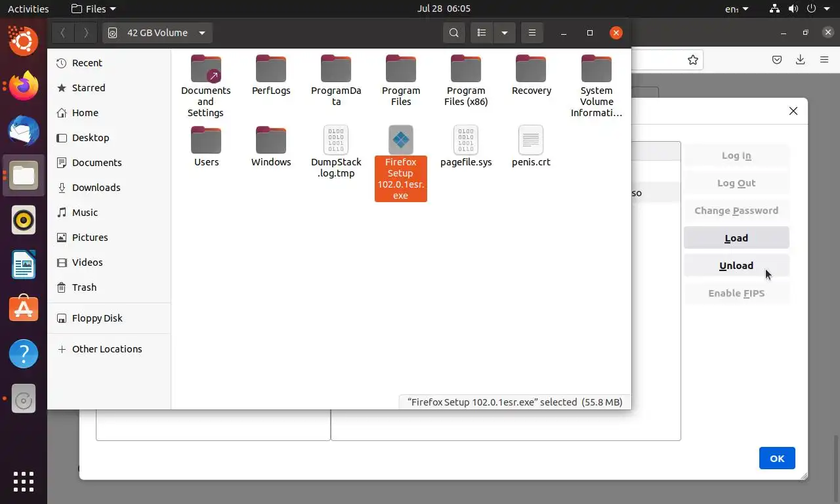The height and width of the screenshot is (504, 840).
Task: Open Pictures in the sidebar
Action: (109, 238)
